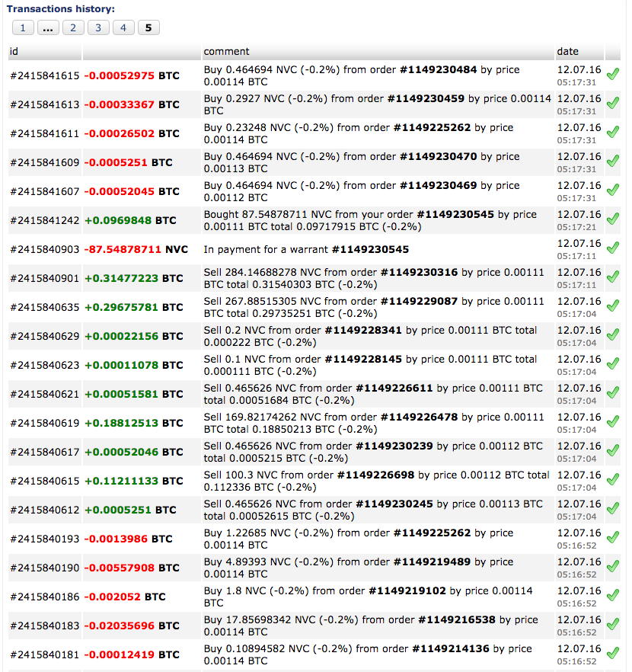Select timestamp 05:17:21 in date column
The width and height of the screenshot is (632, 672).
tap(576, 227)
